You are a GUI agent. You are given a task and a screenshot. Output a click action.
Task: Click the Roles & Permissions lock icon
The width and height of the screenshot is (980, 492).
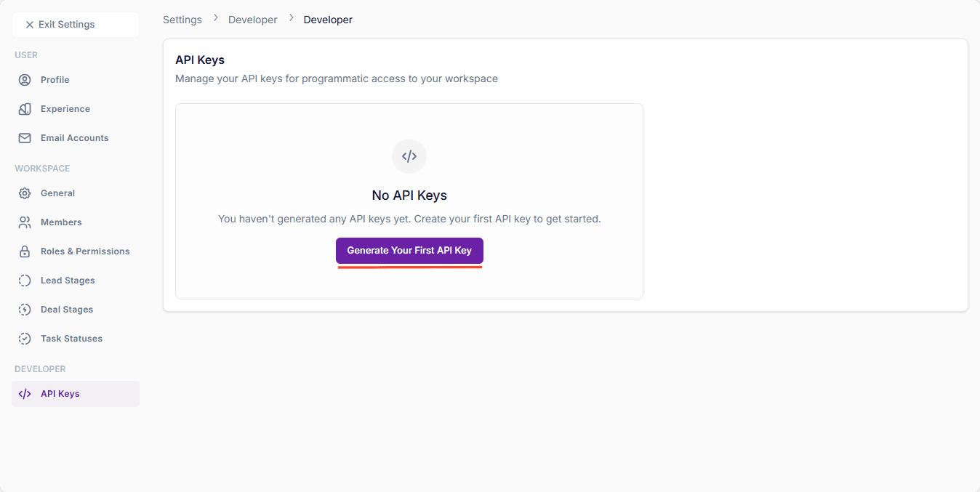pyautogui.click(x=24, y=251)
